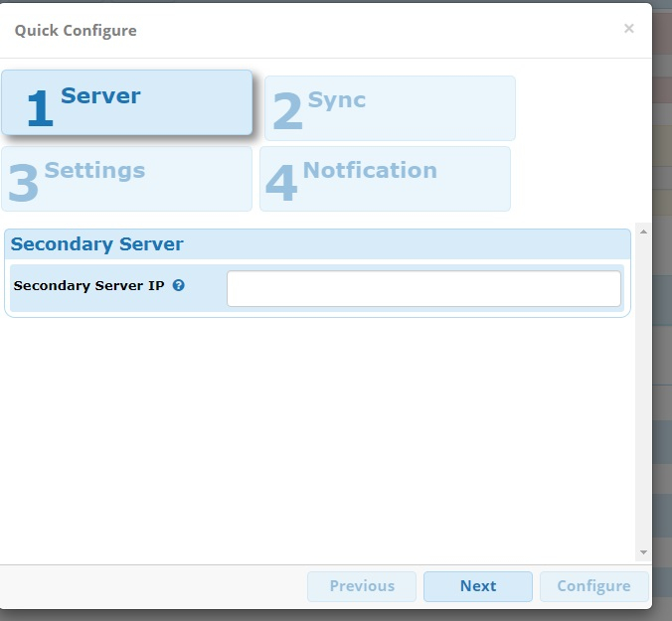The height and width of the screenshot is (621, 672).
Task: Click the large number 3 step indicator
Action: (x=23, y=184)
